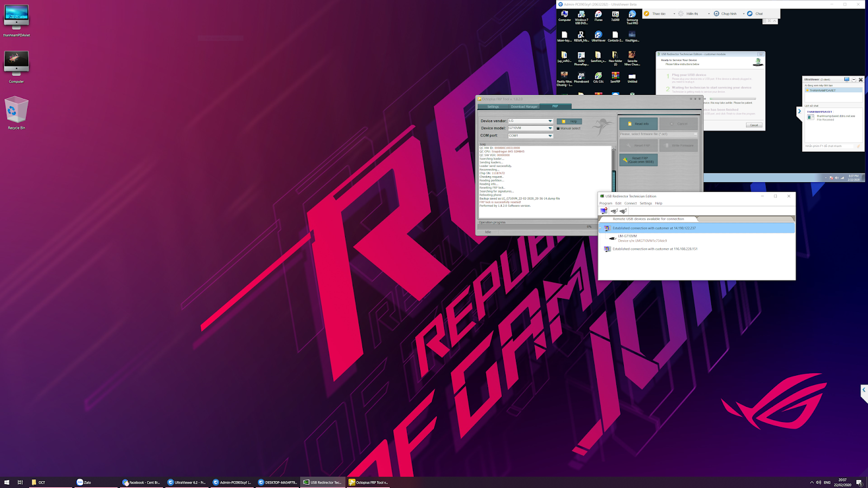Open the Facebook Cent Browser taskbar item

pyautogui.click(x=141, y=482)
